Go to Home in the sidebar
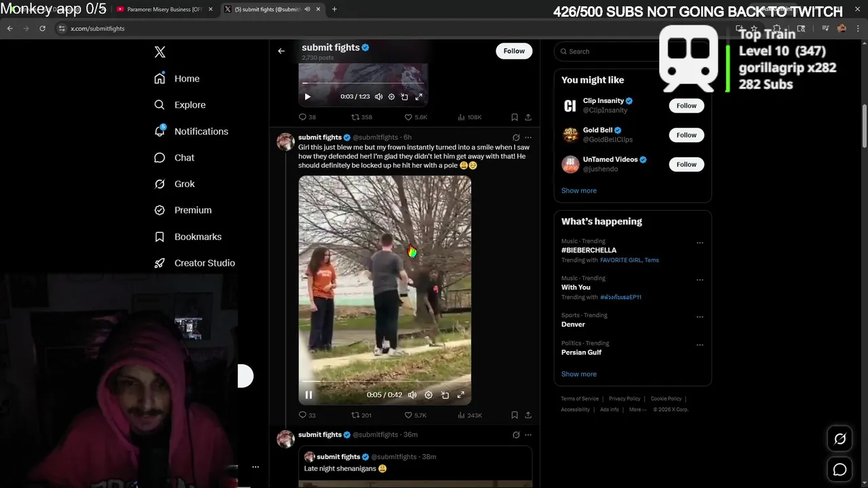Image resolution: width=868 pixels, height=488 pixels. (x=177, y=79)
